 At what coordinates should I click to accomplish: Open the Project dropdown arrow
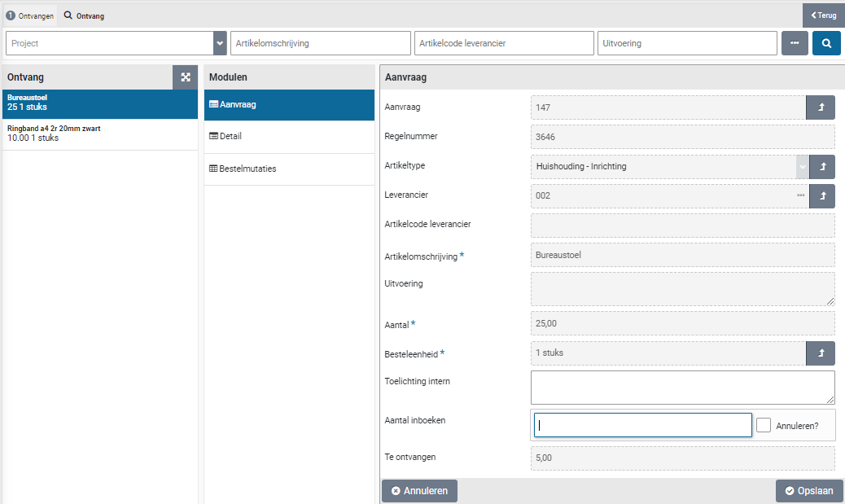[220, 43]
